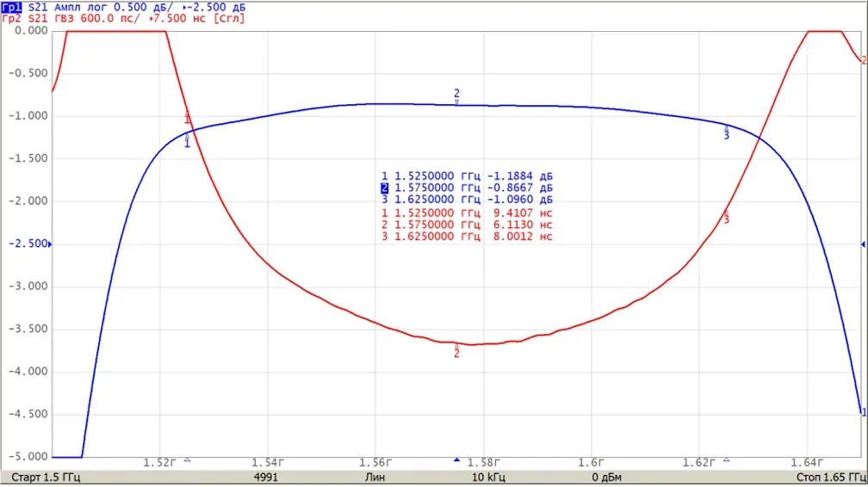Click the group delay scale 600.0 пс/
Viewport: 868px width, 487px height.
pos(110,18)
